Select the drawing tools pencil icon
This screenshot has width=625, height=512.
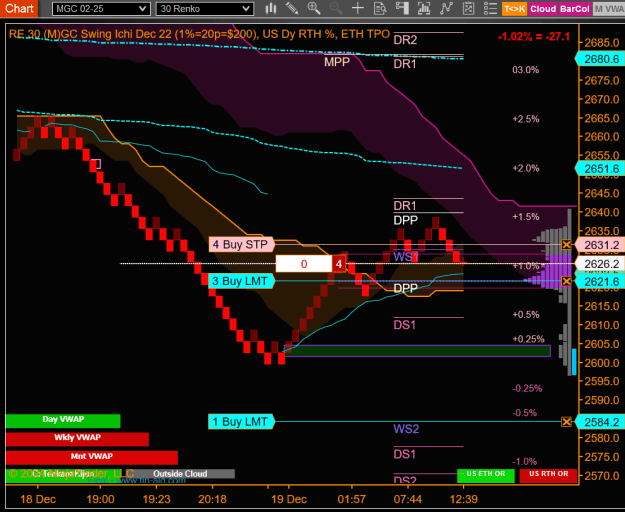tap(292, 8)
